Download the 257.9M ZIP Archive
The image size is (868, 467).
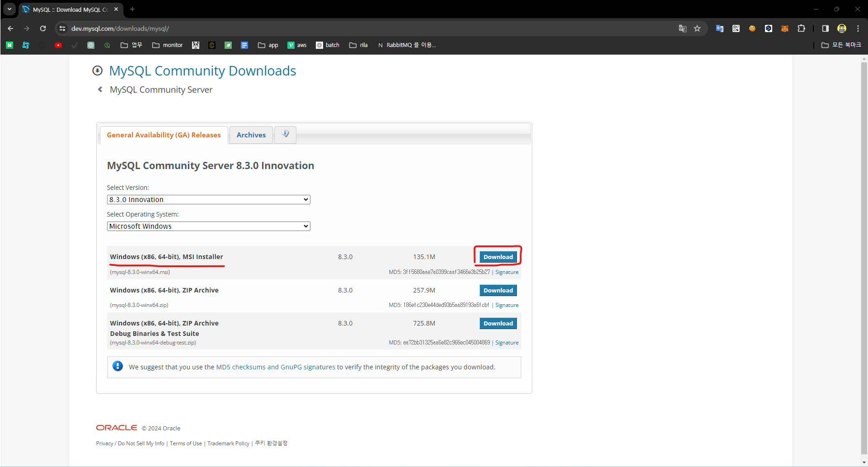[x=498, y=290]
